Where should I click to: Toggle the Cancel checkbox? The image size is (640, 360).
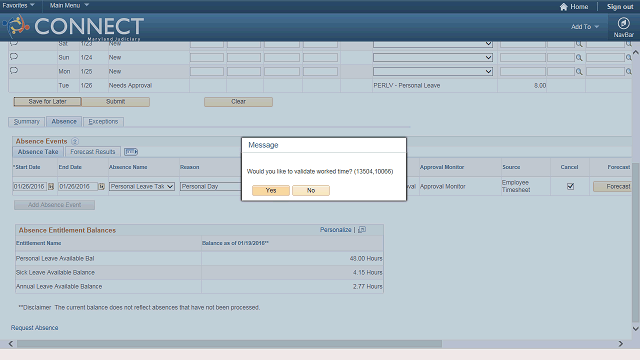coord(570,186)
